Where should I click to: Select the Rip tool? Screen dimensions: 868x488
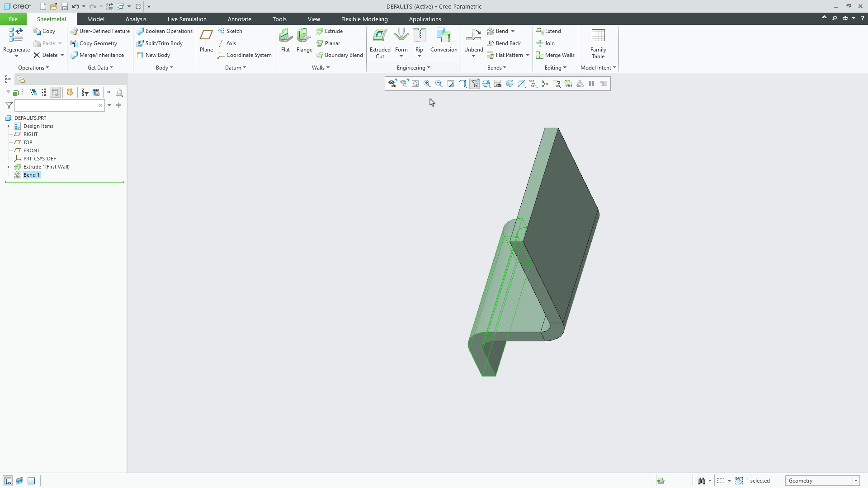[419, 38]
